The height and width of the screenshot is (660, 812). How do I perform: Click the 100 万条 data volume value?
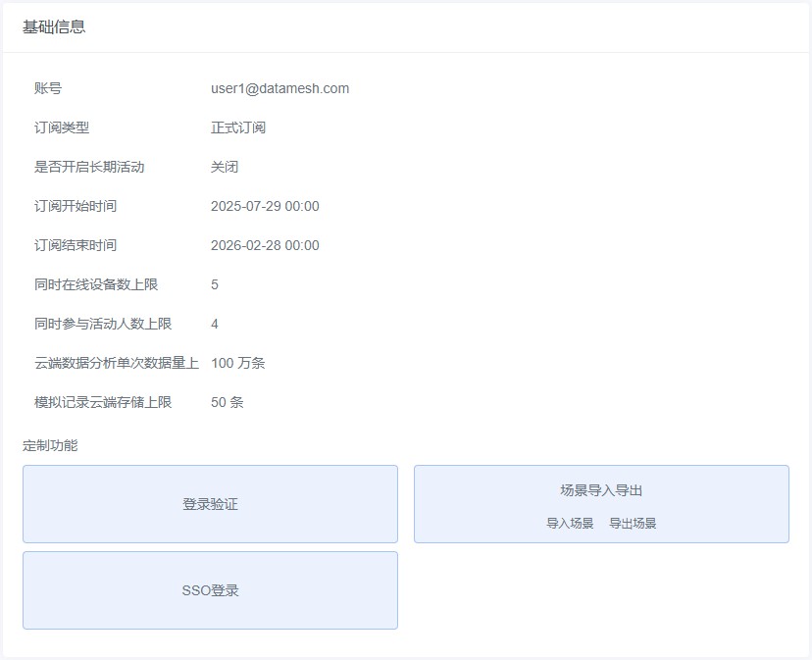click(x=237, y=363)
